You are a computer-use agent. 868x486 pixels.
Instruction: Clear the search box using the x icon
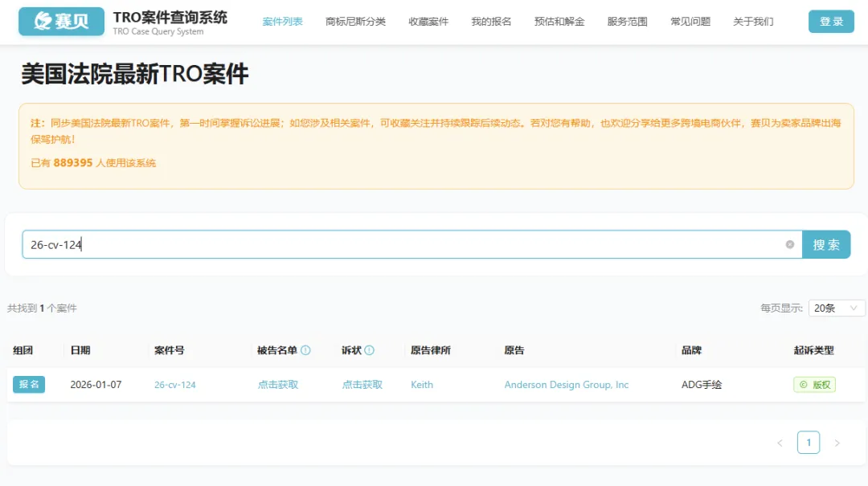pyautogui.click(x=790, y=244)
